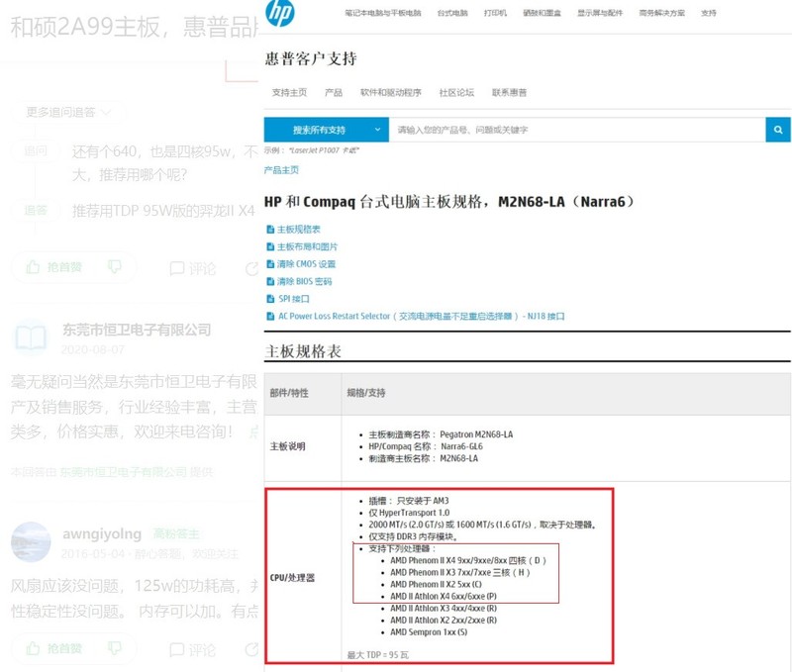
Task: Click 评论 button under the 追答 reply
Action: (x=192, y=268)
